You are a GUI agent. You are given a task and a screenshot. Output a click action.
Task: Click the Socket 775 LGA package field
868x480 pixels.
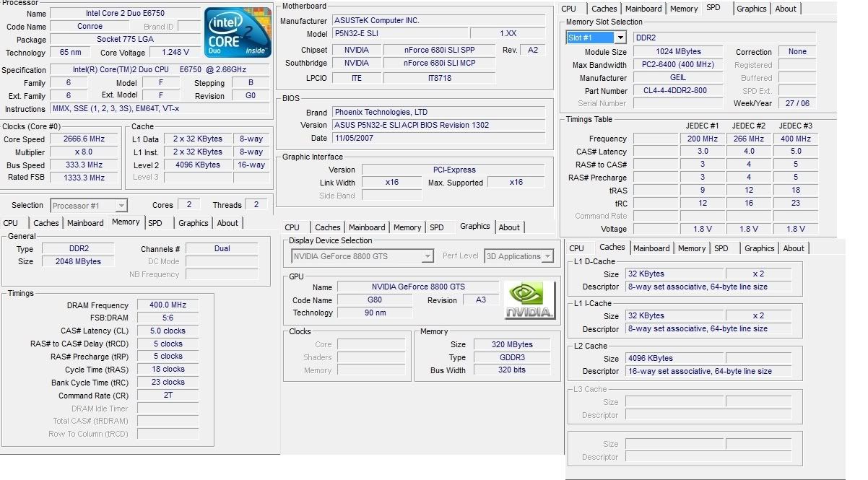(x=125, y=40)
